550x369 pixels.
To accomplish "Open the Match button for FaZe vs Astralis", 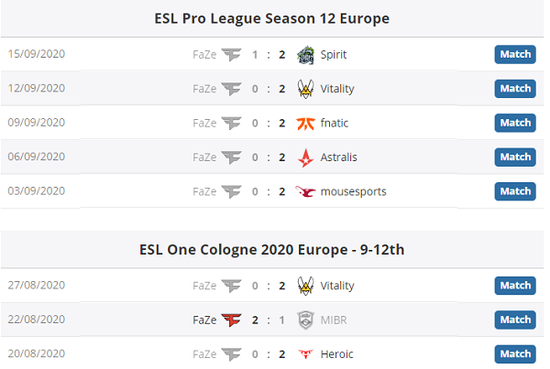I will [515, 157].
